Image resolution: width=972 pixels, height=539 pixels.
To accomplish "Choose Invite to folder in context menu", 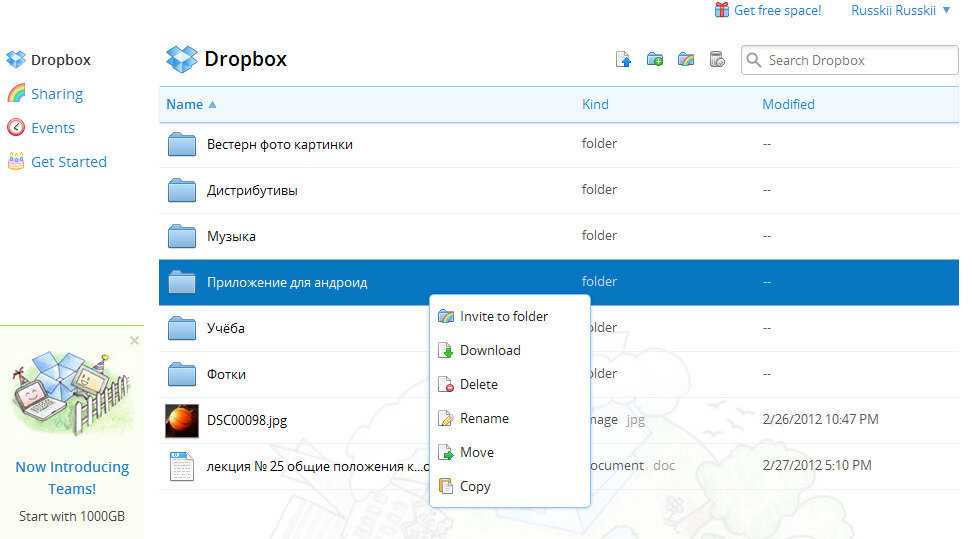I will 503,316.
